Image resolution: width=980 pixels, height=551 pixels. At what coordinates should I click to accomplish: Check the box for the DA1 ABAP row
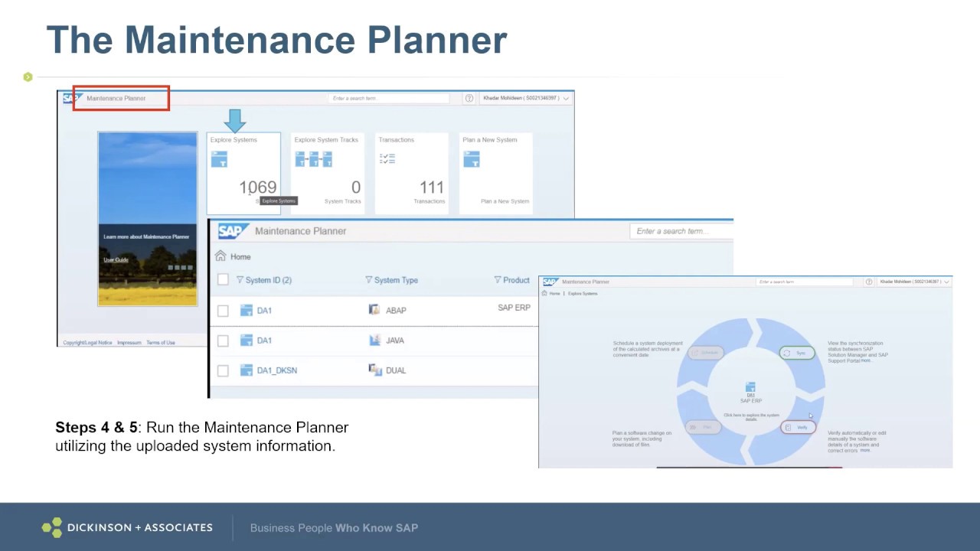pyautogui.click(x=223, y=311)
